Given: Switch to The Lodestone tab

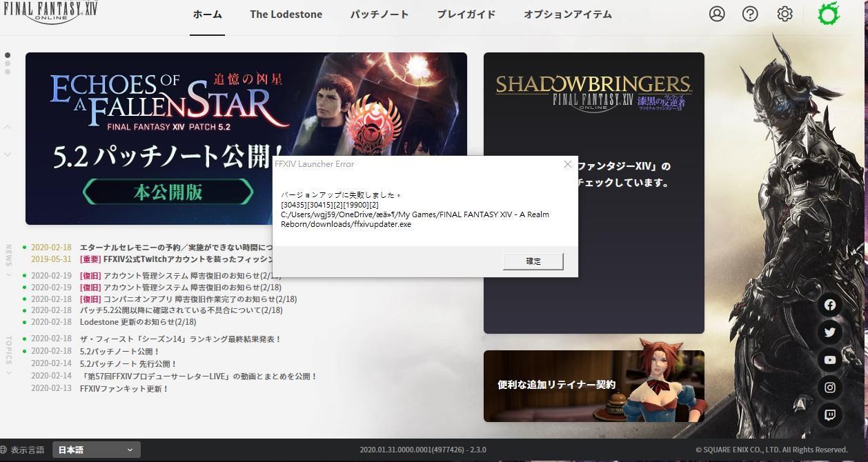Looking at the screenshot, I should pyautogui.click(x=286, y=14).
